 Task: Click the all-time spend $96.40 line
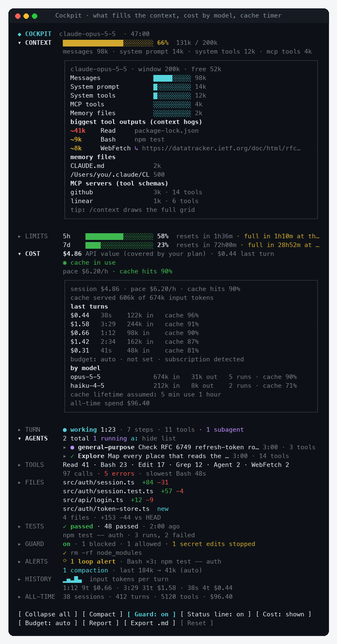pyautogui.click(x=110, y=403)
